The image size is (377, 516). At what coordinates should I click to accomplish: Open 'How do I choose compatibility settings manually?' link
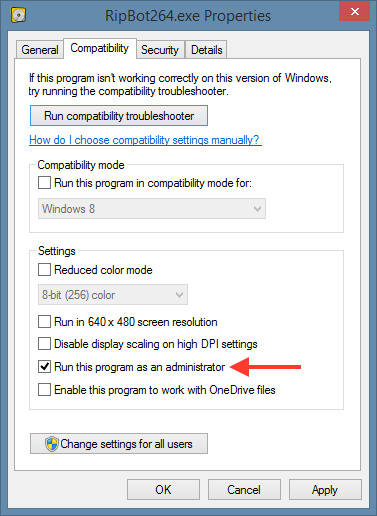pyautogui.click(x=145, y=140)
